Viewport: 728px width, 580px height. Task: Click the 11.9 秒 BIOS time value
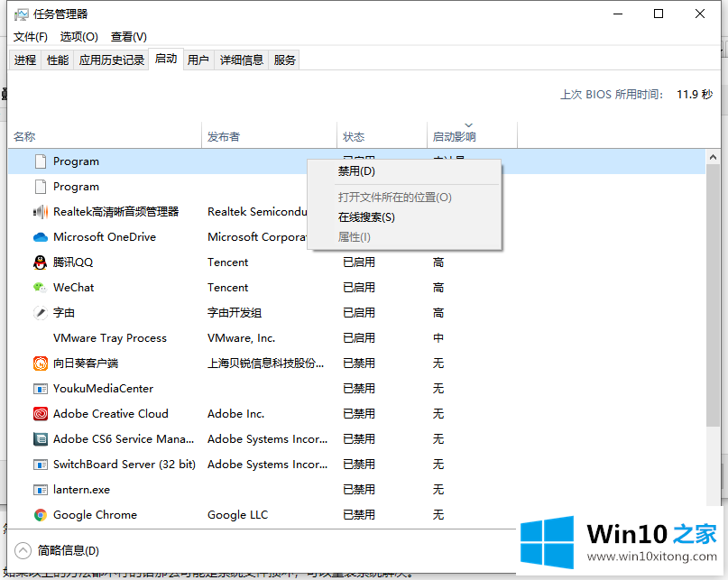(695, 95)
